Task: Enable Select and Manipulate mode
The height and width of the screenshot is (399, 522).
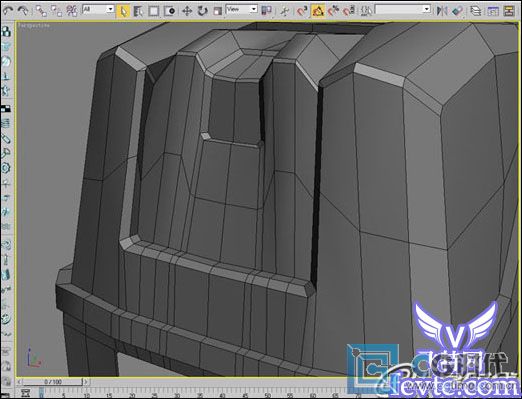Action: [285, 11]
